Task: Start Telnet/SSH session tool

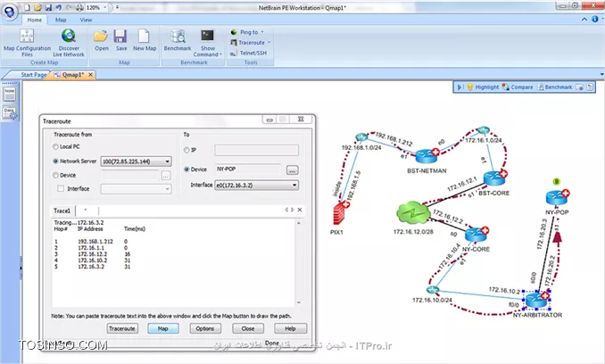Action: pos(248,54)
